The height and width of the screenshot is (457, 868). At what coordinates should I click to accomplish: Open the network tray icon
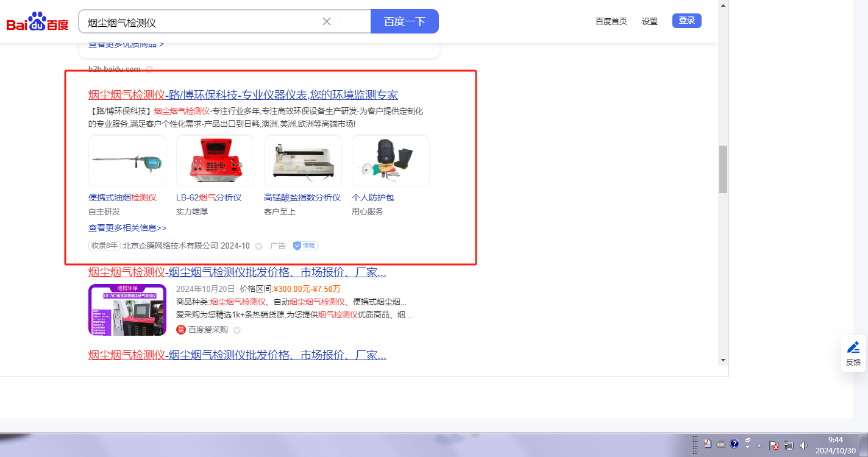point(789,445)
